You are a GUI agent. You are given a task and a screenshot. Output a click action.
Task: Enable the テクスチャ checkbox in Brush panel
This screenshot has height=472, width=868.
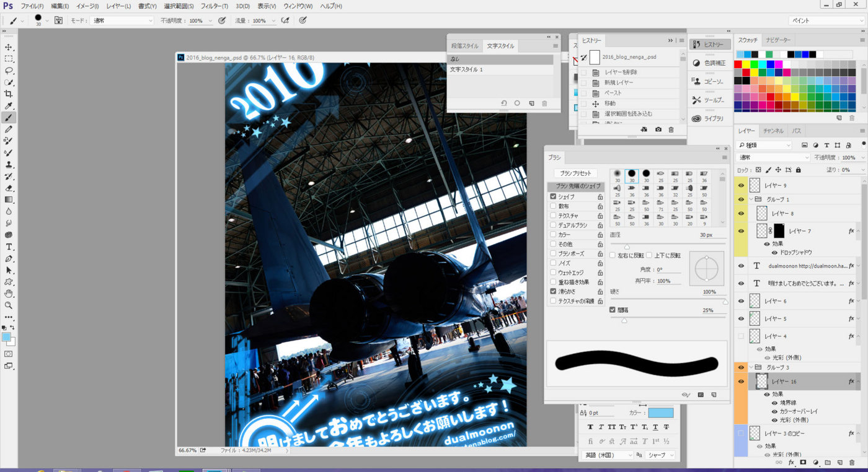553,216
